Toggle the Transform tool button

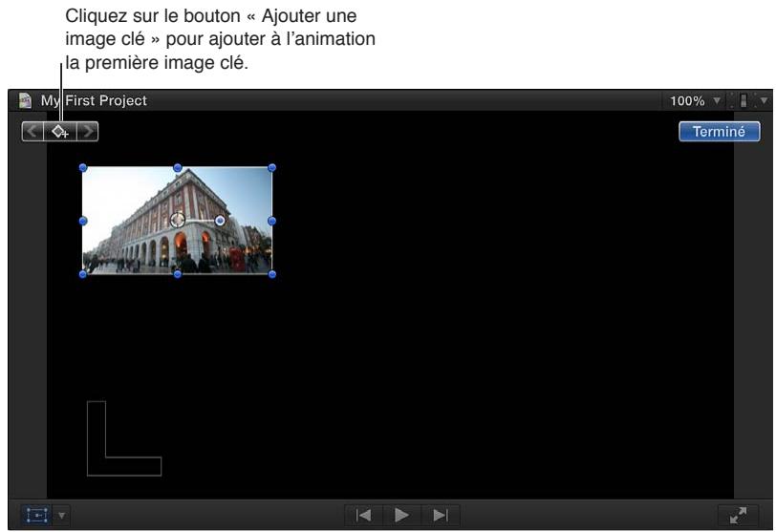point(36,515)
